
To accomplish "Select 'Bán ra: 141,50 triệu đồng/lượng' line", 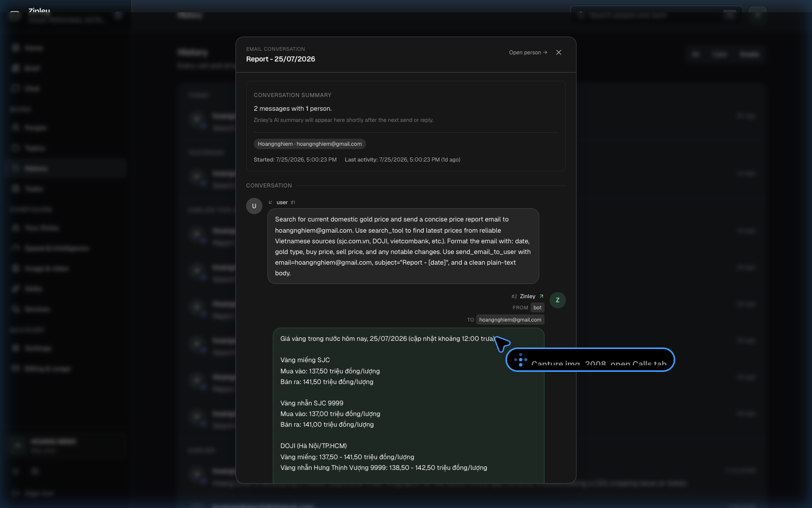I will click(x=327, y=382).
